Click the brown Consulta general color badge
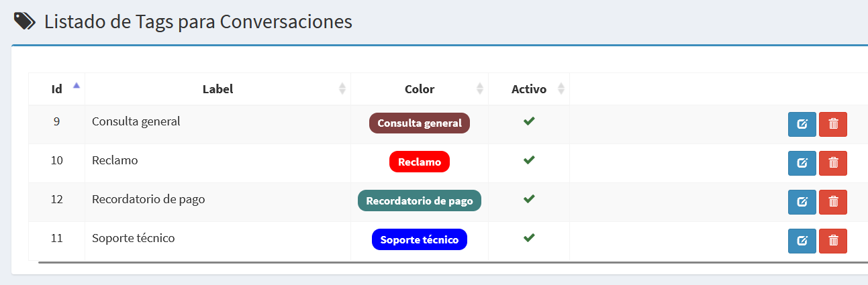The width and height of the screenshot is (868, 285). [420, 123]
